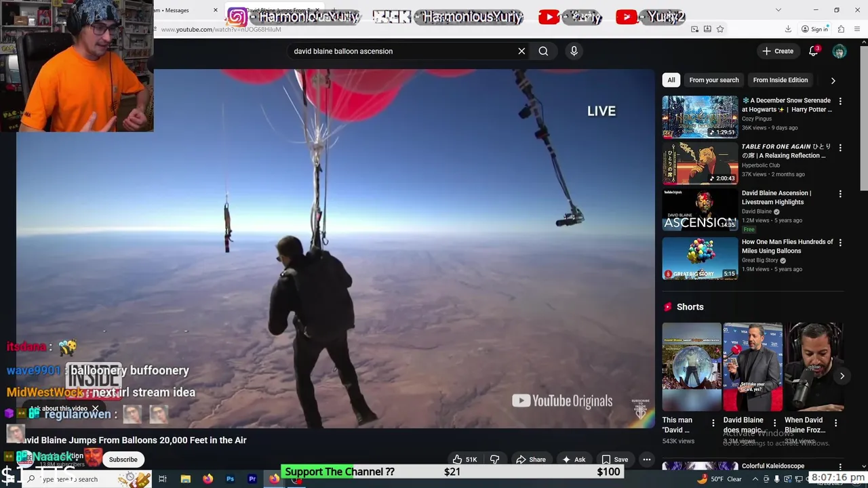Viewport: 868px width, 488px height.
Task: Open Firefox extensions puzzle icon
Action: [x=841, y=29]
